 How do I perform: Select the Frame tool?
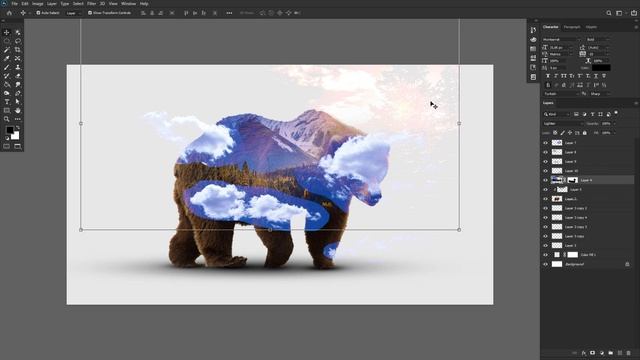point(18,58)
